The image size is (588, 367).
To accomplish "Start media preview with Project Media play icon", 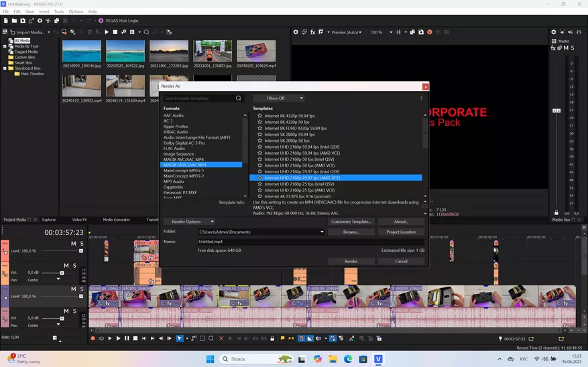I will 106,32.
